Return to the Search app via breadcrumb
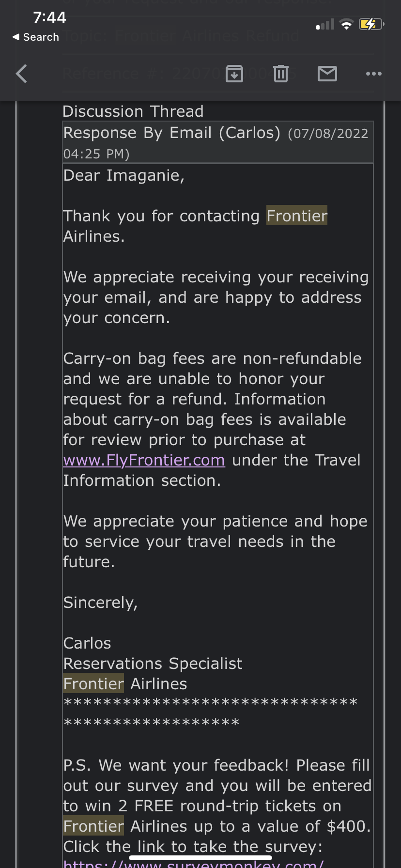Viewport: 401px width, 868px height. [x=36, y=37]
